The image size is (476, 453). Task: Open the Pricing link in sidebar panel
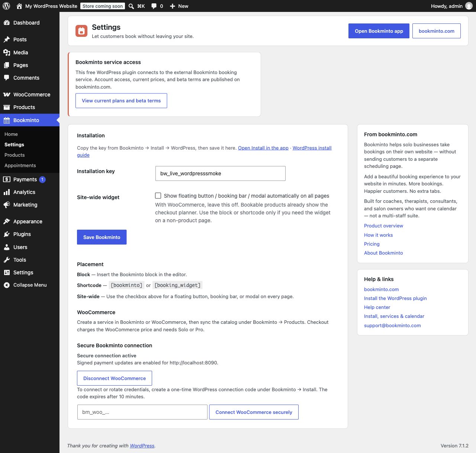coord(372,244)
